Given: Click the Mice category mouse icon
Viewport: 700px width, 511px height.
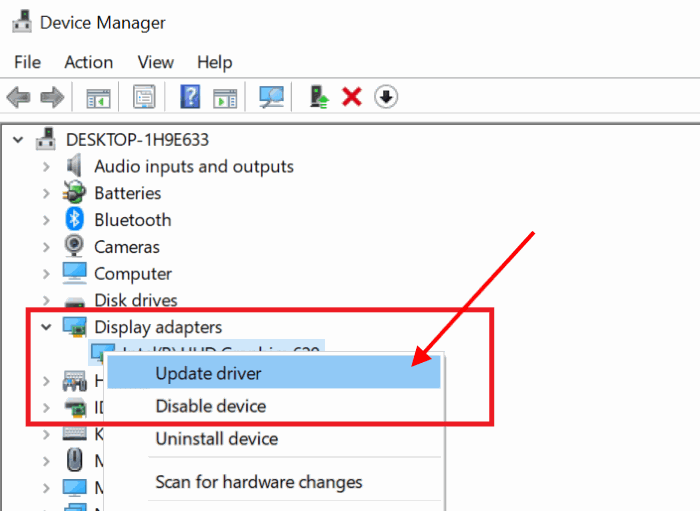Looking at the screenshot, I should 75,460.
